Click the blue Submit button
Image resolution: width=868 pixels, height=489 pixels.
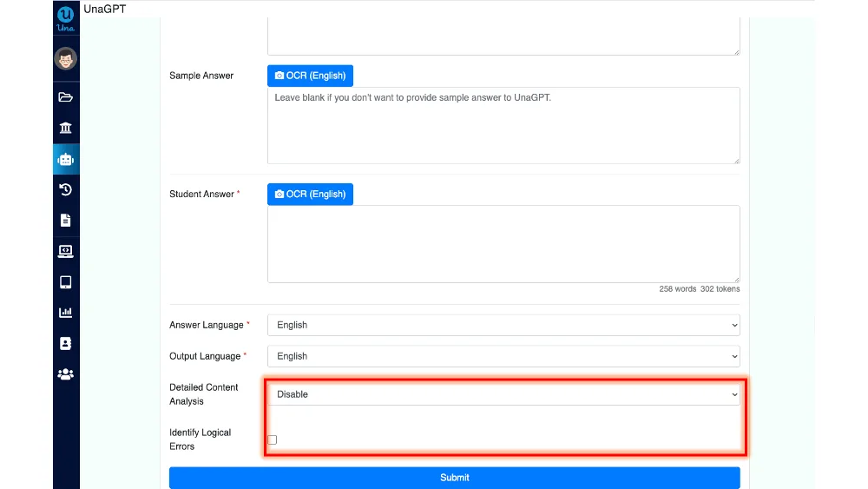pos(455,478)
